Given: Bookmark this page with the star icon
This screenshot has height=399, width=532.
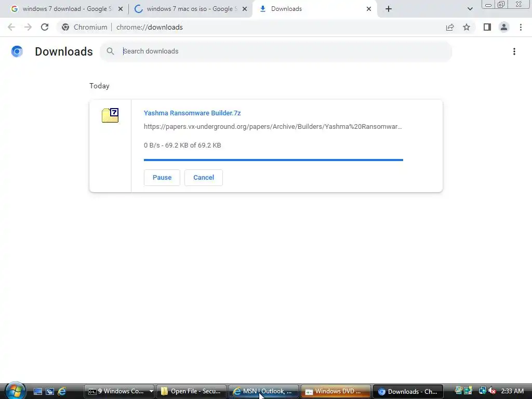Looking at the screenshot, I should 467,27.
